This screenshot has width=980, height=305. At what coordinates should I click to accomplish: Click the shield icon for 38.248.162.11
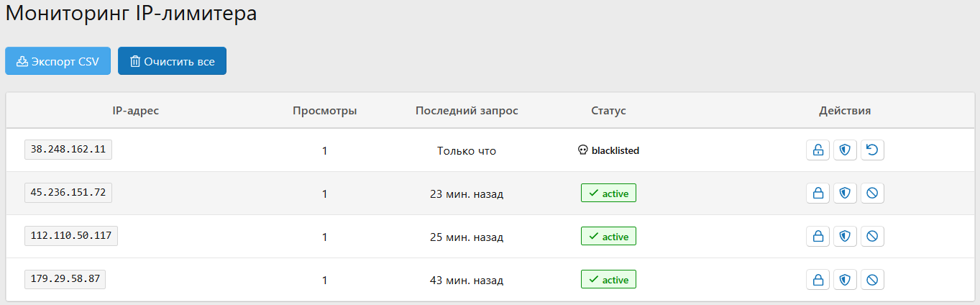click(845, 150)
